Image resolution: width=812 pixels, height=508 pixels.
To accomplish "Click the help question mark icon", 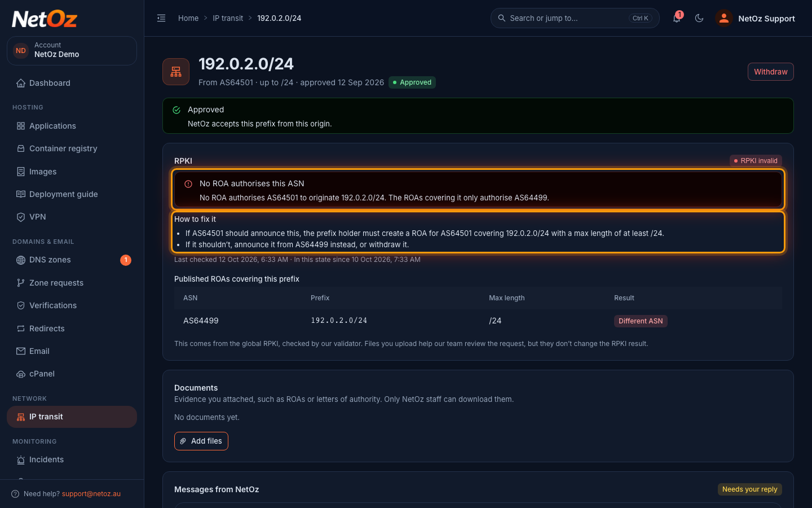I will pyautogui.click(x=15, y=494).
